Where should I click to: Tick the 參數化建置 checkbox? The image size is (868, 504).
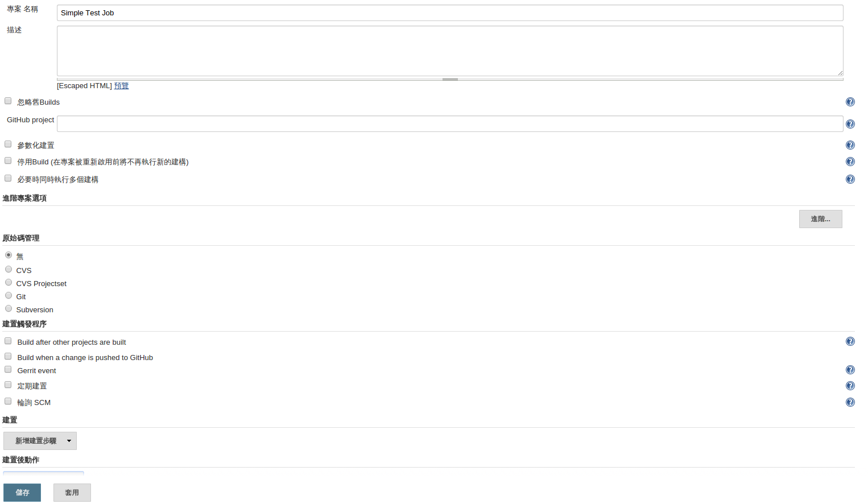(8, 144)
